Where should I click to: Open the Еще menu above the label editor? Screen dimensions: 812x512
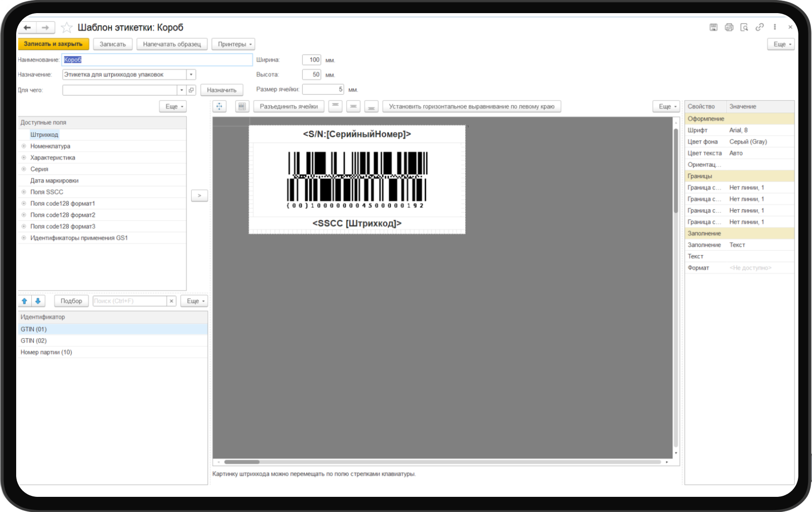666,107
